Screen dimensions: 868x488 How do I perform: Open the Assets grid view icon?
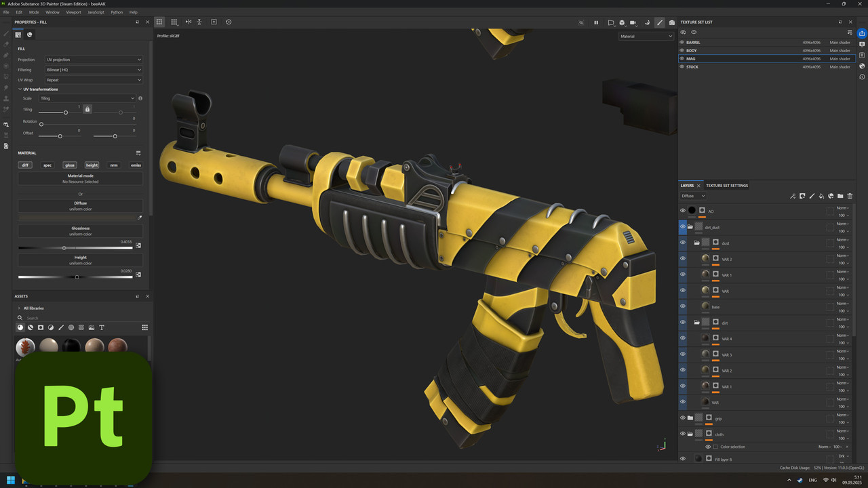coord(144,327)
